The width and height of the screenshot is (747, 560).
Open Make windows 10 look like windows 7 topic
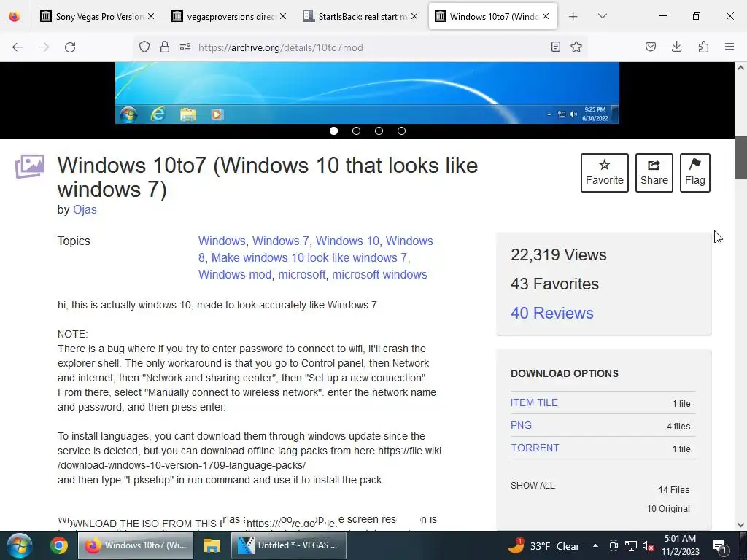(x=309, y=257)
